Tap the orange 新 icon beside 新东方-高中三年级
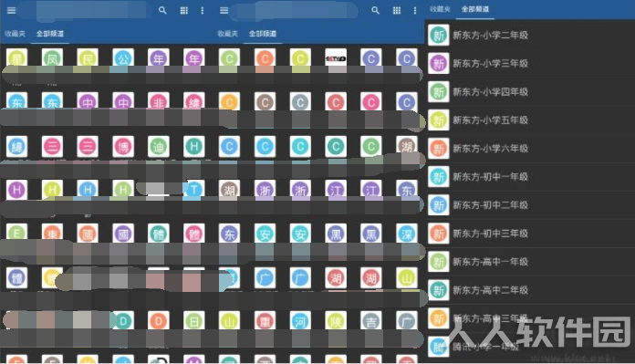This screenshot has width=635, height=364. [x=439, y=318]
